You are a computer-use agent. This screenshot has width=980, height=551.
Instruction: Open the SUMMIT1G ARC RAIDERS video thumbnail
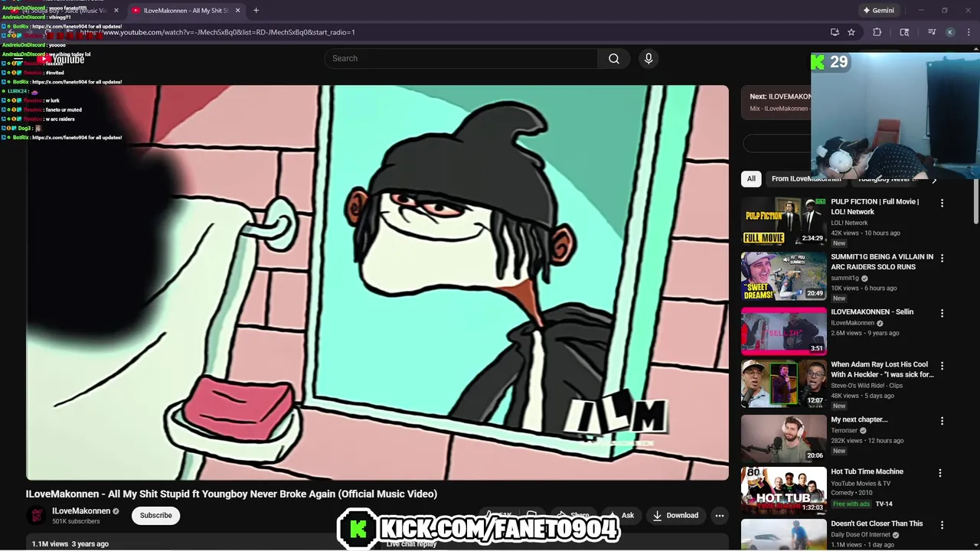coord(783,276)
